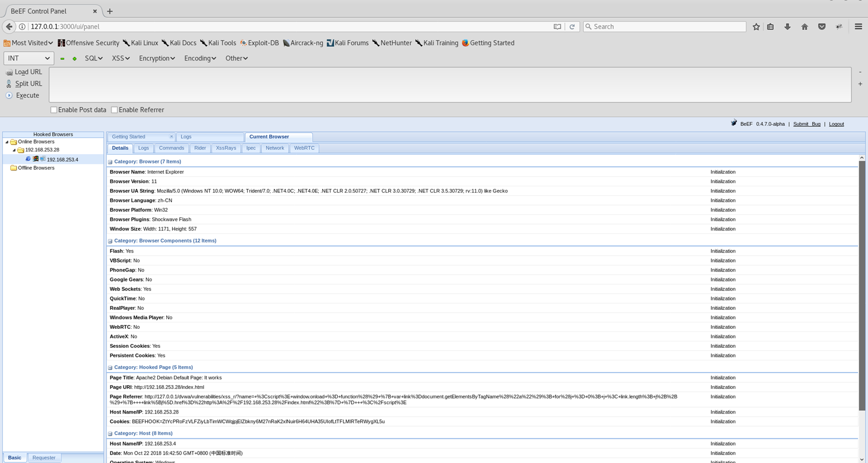This screenshot has width=868, height=463.
Task: Collapse Category: Browser section
Action: click(110, 162)
